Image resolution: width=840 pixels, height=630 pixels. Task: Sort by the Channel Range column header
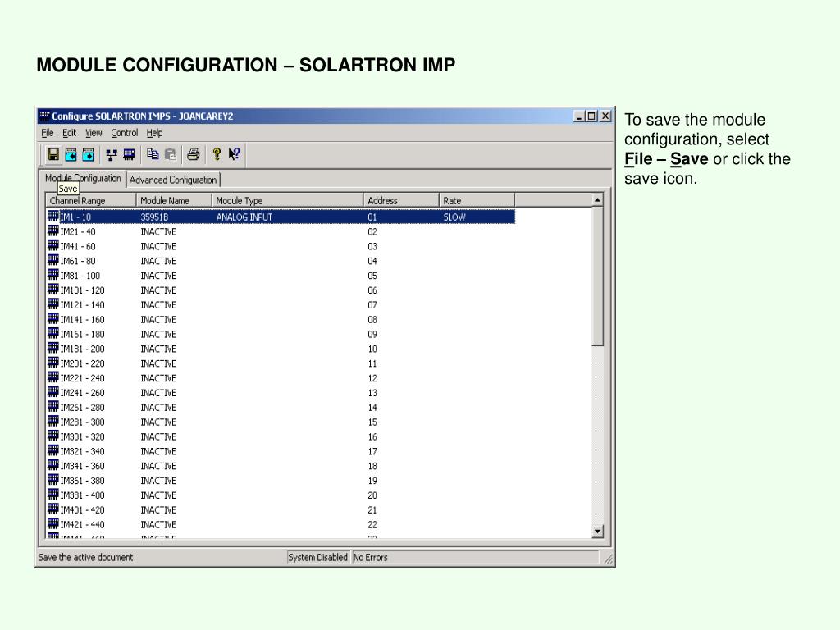coord(92,200)
